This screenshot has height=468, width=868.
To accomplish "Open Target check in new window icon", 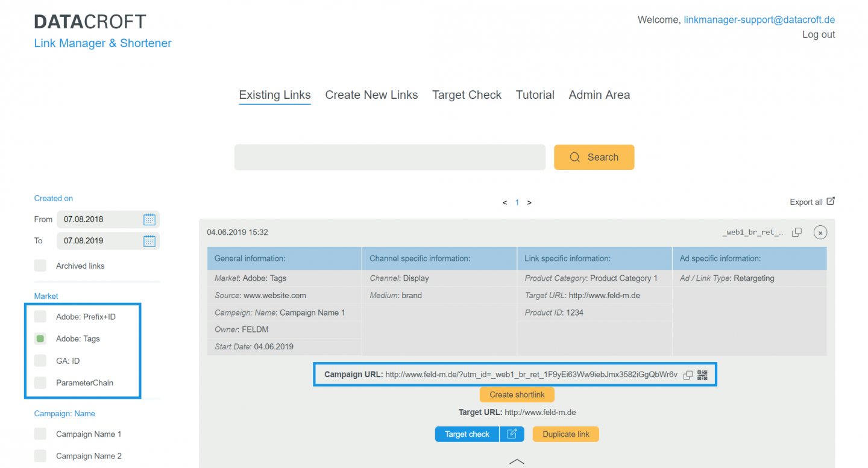I will [512, 434].
